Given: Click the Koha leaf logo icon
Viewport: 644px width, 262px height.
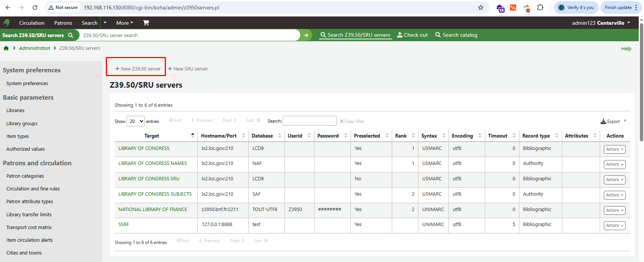Looking at the screenshot, I should tap(6, 23).
